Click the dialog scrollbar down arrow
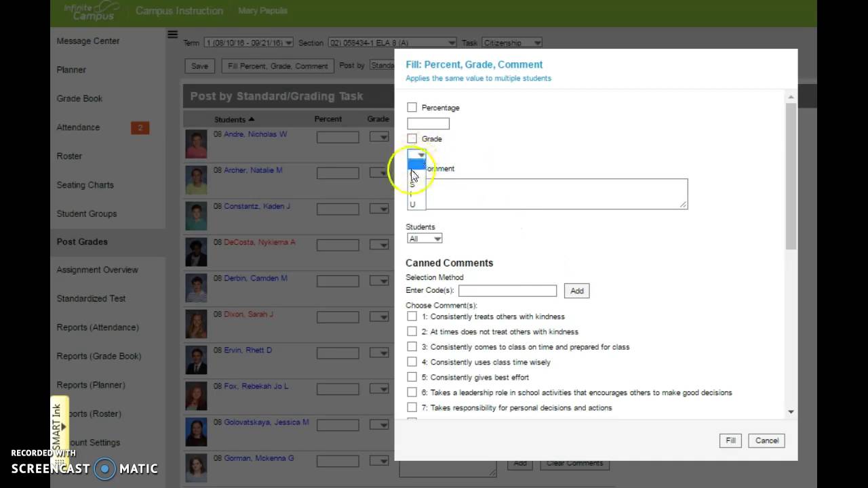 [791, 412]
